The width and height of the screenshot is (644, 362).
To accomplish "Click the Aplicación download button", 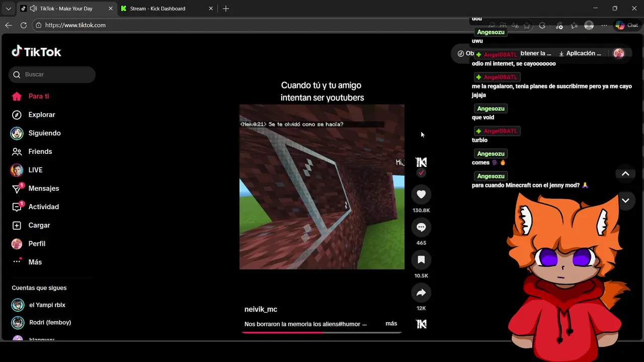I will [x=580, y=53].
